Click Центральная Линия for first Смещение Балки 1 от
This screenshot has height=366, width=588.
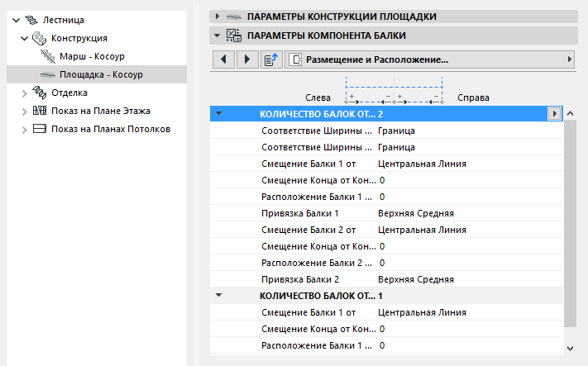point(422,164)
